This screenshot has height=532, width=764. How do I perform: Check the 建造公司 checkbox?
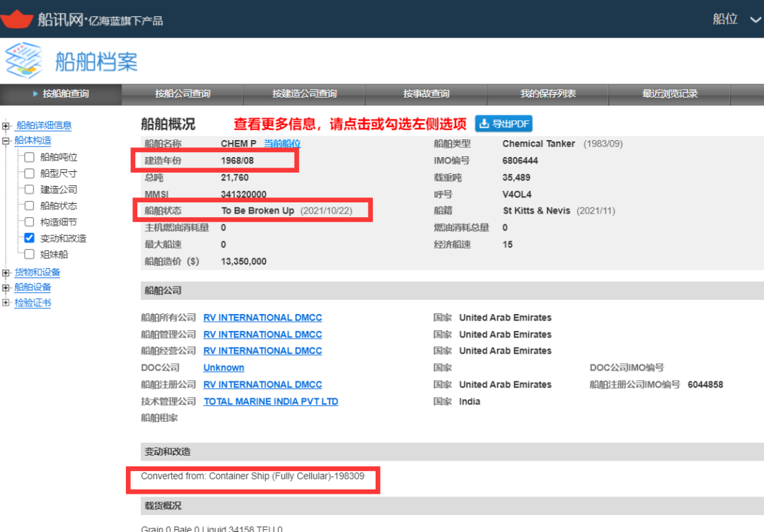tap(29, 190)
